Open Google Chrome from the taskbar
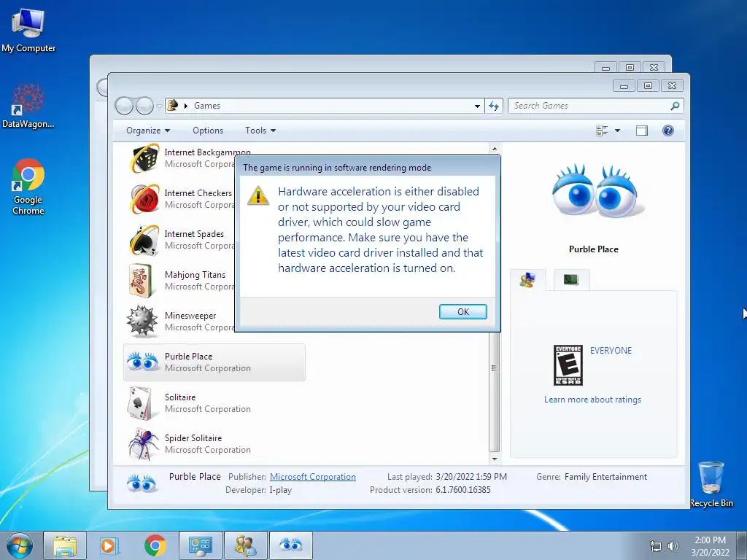747x560 pixels. (155, 545)
